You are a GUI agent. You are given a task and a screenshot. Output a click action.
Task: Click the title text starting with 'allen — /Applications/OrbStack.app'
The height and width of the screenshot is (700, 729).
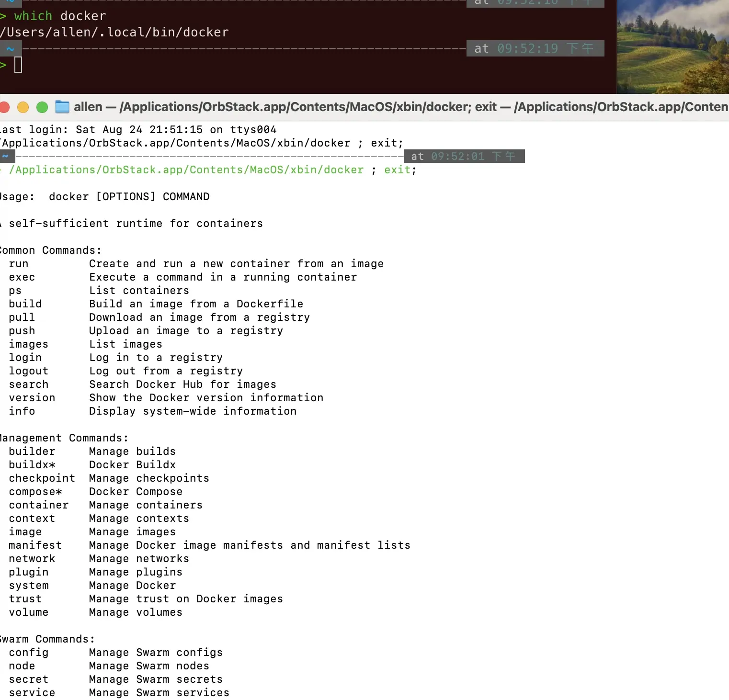coord(401,107)
